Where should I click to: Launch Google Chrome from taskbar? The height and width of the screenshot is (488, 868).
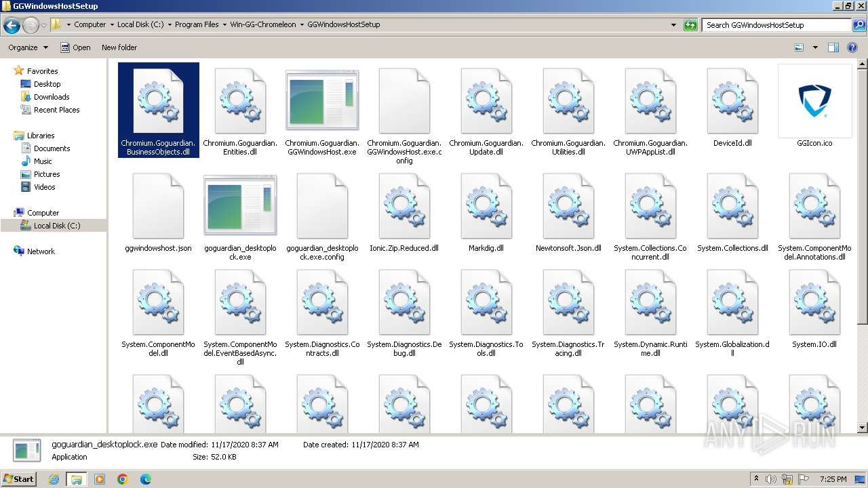tap(123, 479)
